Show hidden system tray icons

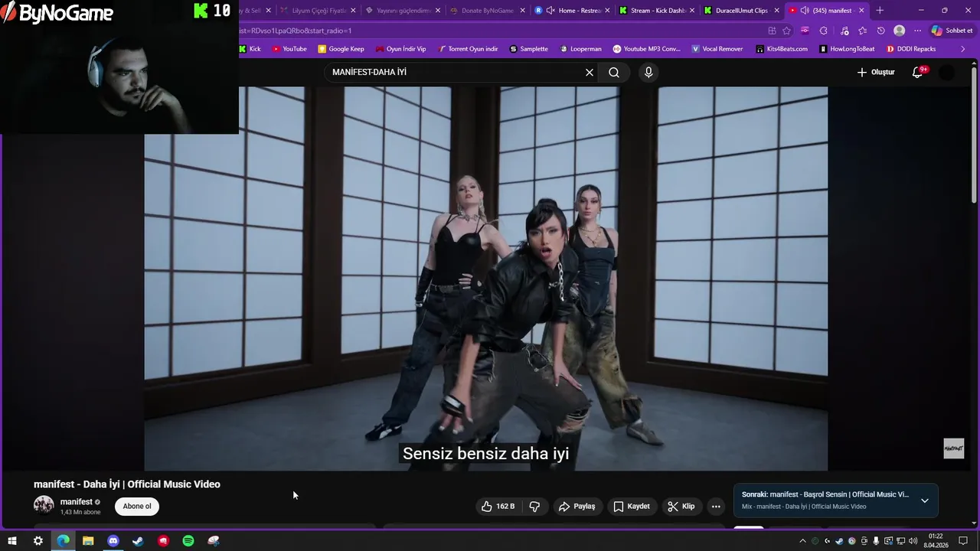pos(802,541)
